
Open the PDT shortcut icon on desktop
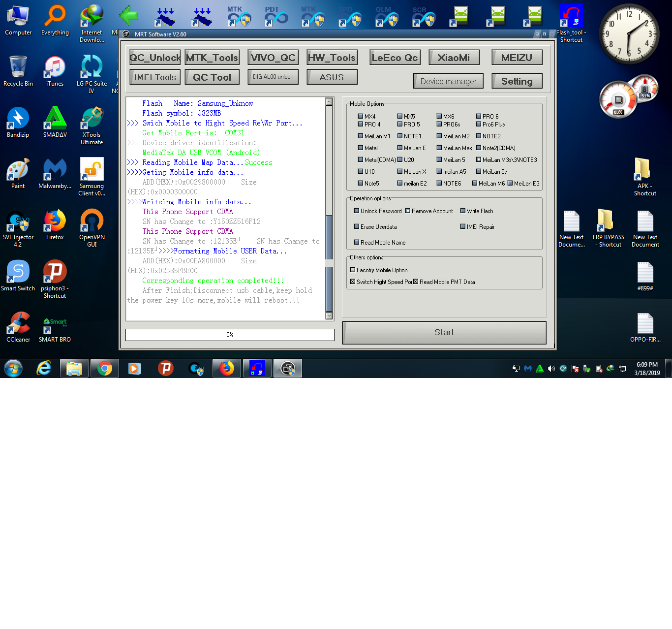click(276, 17)
